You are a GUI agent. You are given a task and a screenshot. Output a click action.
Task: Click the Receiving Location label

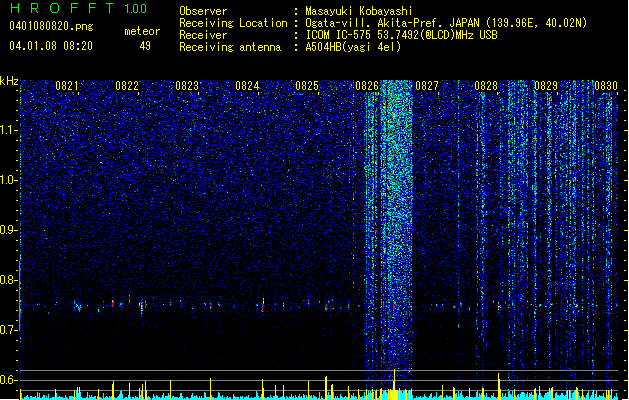(x=233, y=23)
